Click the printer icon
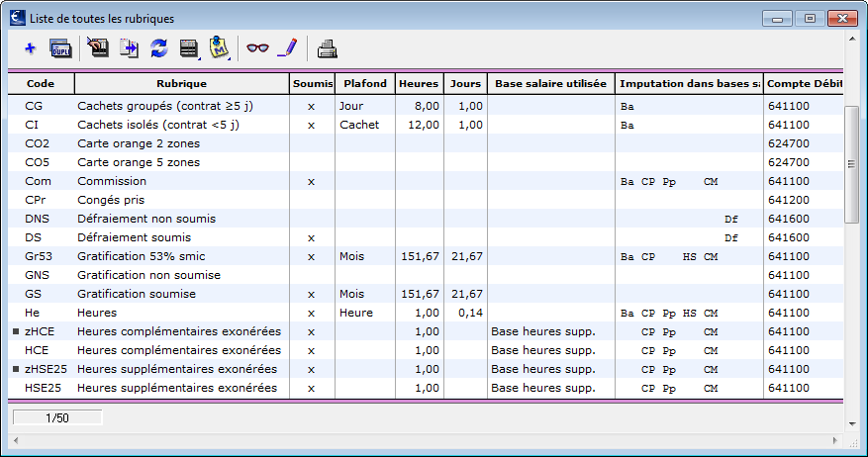 click(328, 48)
